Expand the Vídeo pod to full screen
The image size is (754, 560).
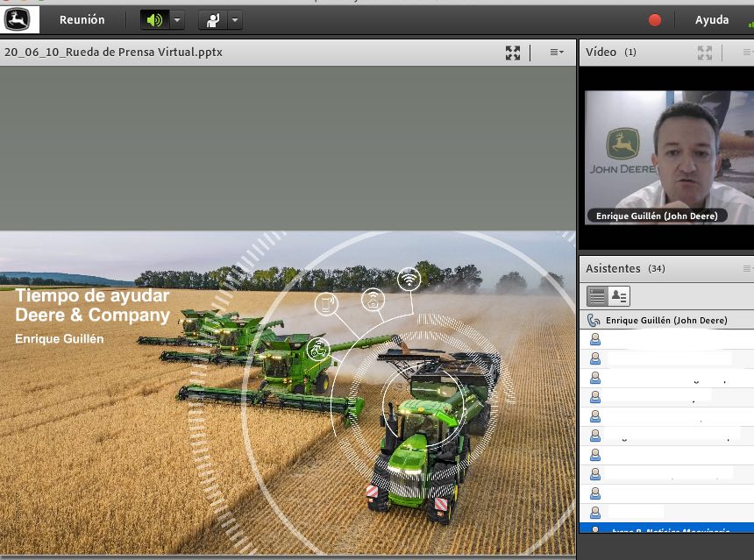pos(704,53)
